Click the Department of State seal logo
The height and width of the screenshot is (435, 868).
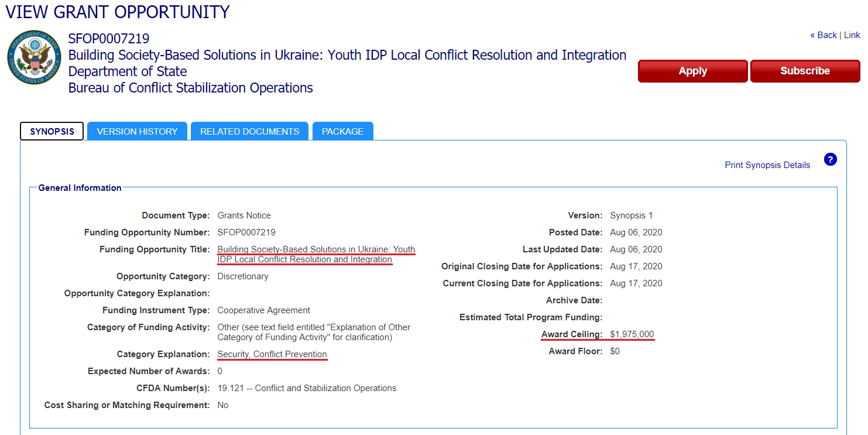[x=34, y=57]
